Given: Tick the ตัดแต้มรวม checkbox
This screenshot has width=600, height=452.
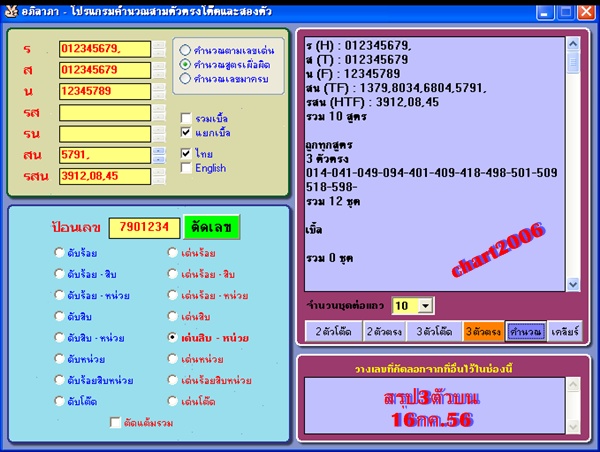Looking at the screenshot, I should 115,423.
